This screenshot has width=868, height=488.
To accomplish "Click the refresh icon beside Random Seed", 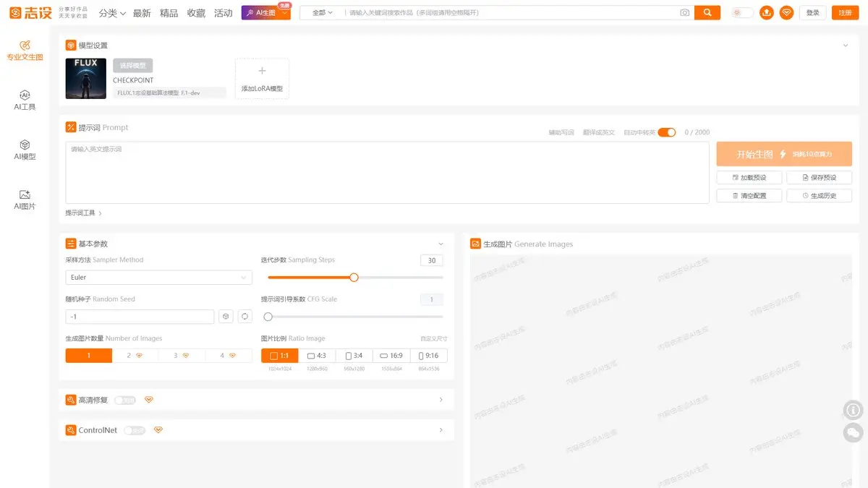I will (244, 317).
